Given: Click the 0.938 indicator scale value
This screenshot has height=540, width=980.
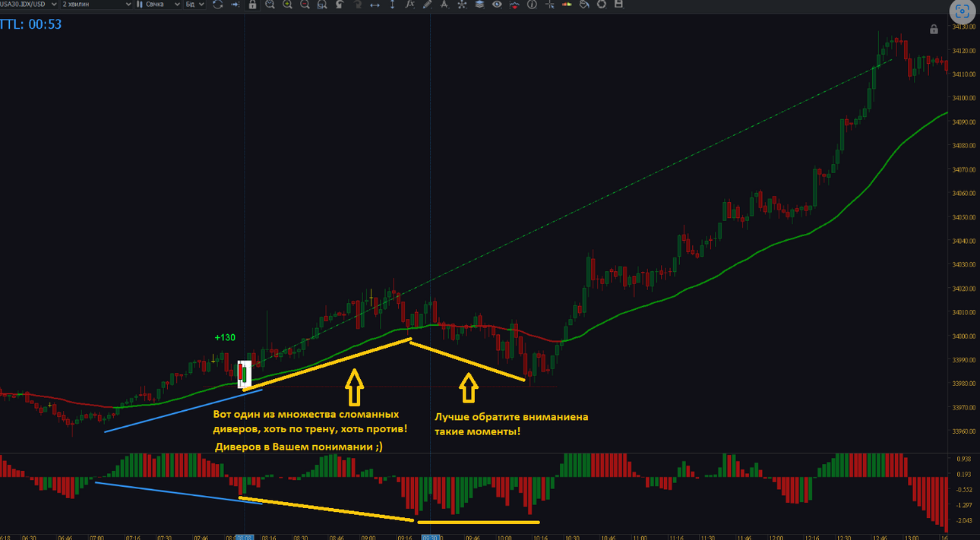Looking at the screenshot, I should point(964,459).
